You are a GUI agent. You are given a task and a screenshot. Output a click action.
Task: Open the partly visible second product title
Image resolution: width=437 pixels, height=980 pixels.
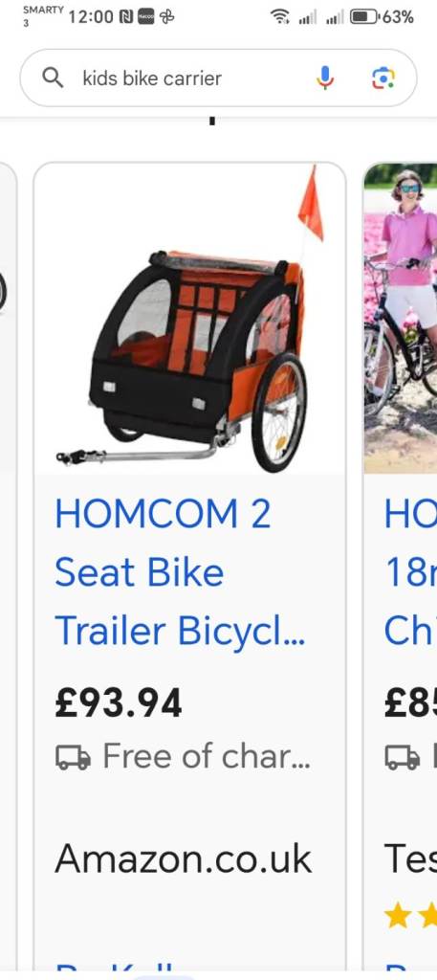point(411,572)
